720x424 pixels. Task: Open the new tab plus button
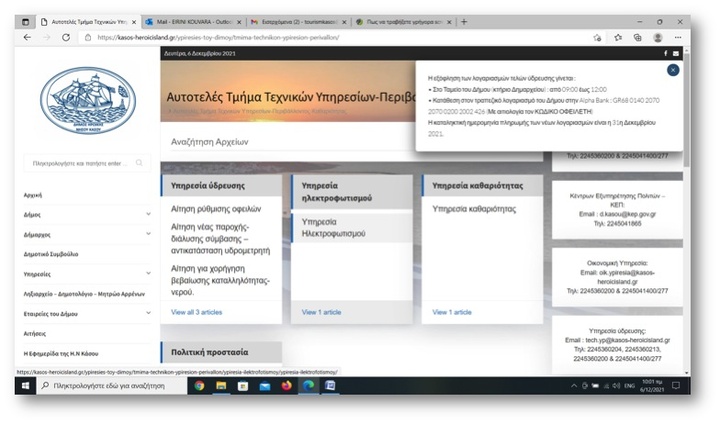click(x=463, y=21)
